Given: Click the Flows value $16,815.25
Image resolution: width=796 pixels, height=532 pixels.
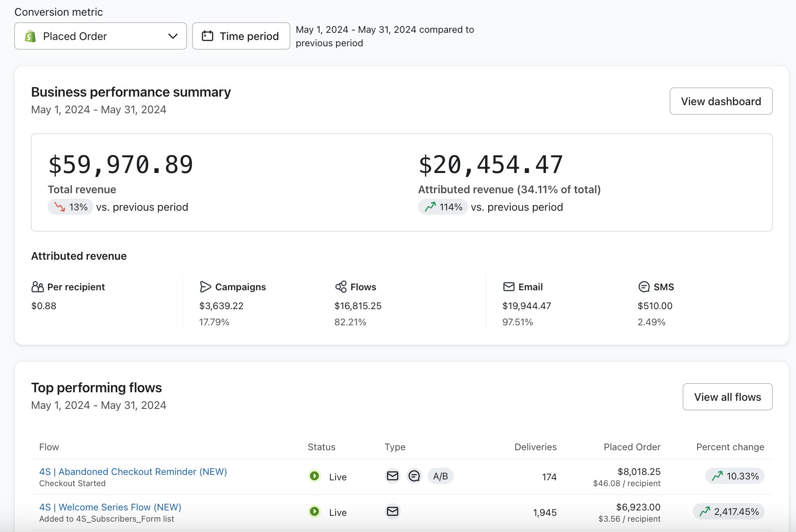Looking at the screenshot, I should tap(358, 306).
